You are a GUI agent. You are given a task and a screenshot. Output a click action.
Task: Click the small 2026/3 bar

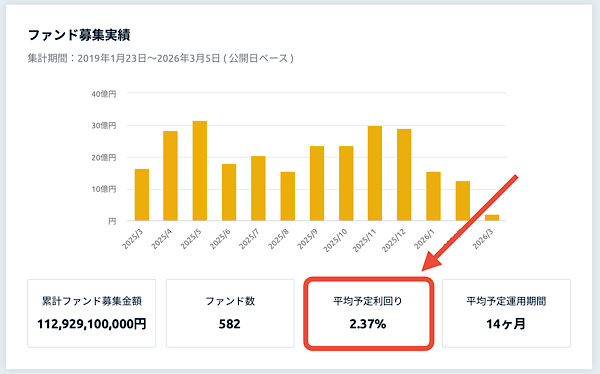(492, 218)
